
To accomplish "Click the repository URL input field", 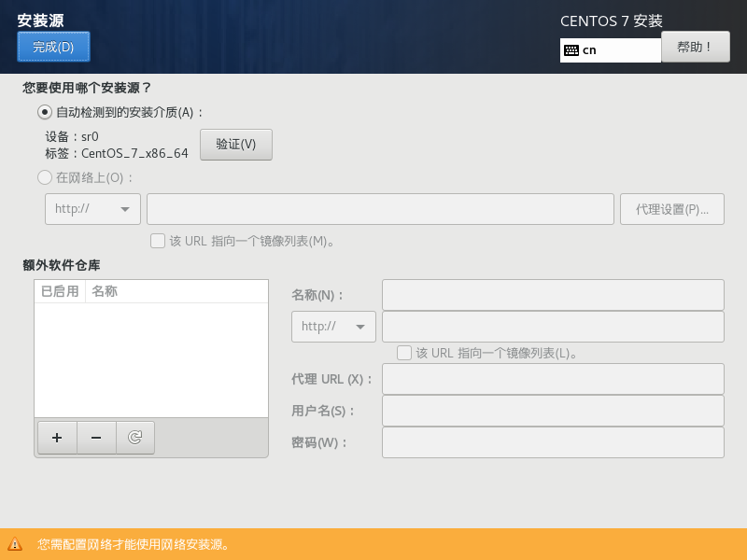I will (x=553, y=327).
